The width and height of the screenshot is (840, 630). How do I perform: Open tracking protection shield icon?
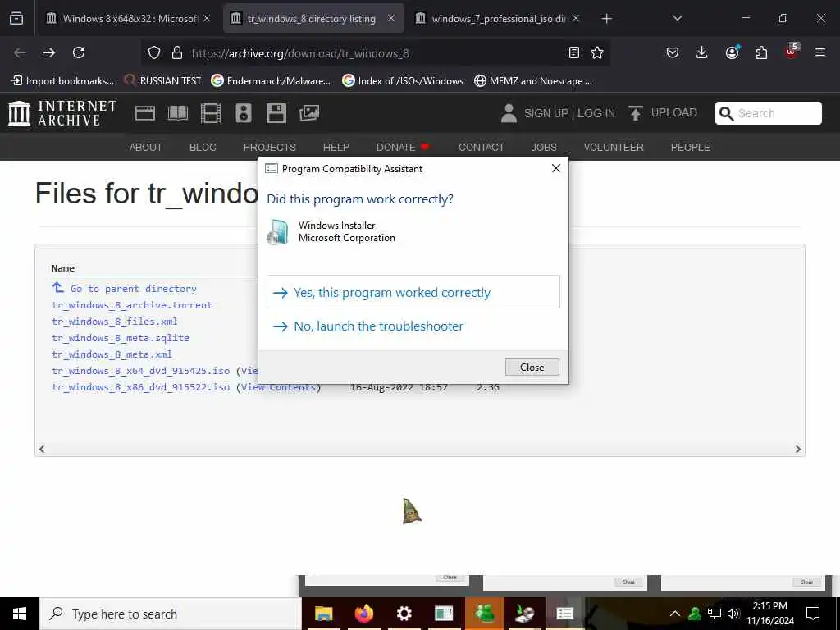[x=154, y=52]
